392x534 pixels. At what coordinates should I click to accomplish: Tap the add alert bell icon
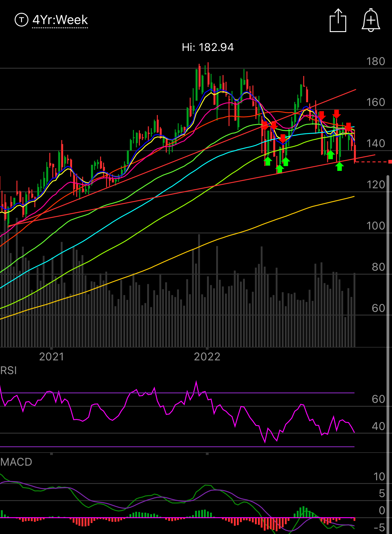coord(371,20)
